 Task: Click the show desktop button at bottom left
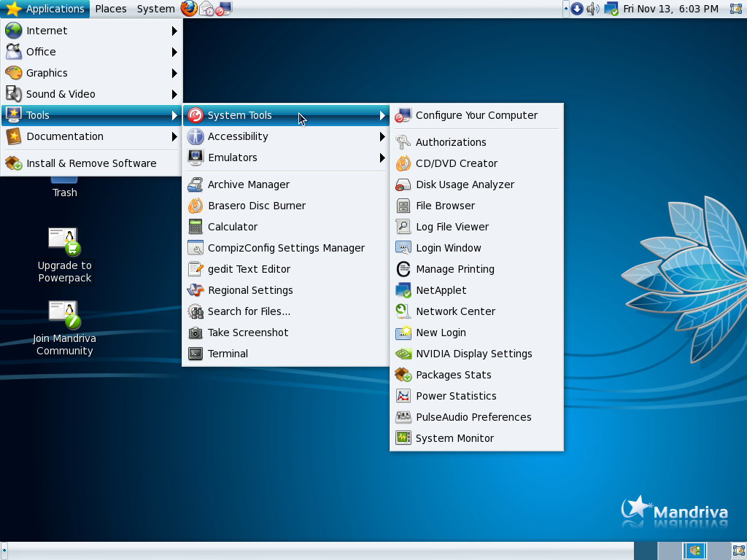point(4,551)
